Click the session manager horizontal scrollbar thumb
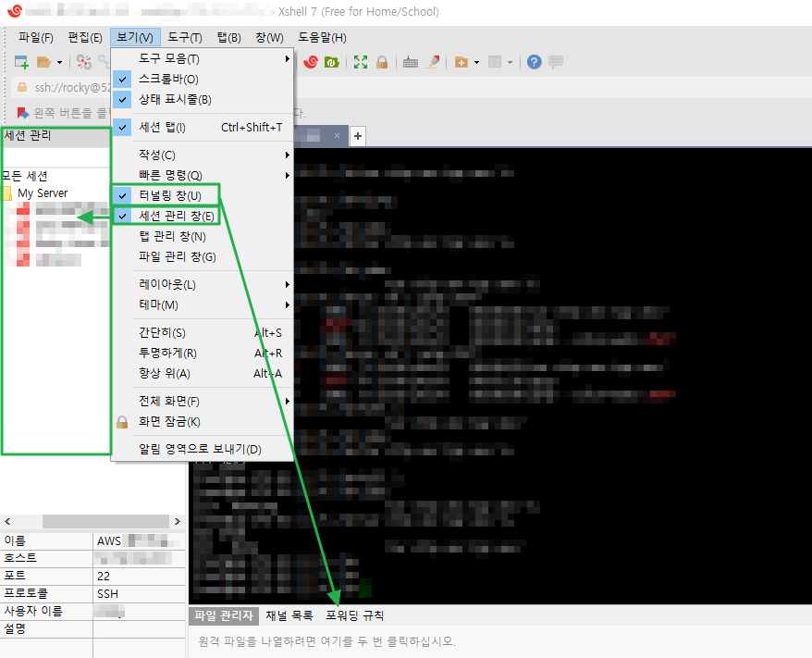The image size is (812, 658). tap(105, 521)
